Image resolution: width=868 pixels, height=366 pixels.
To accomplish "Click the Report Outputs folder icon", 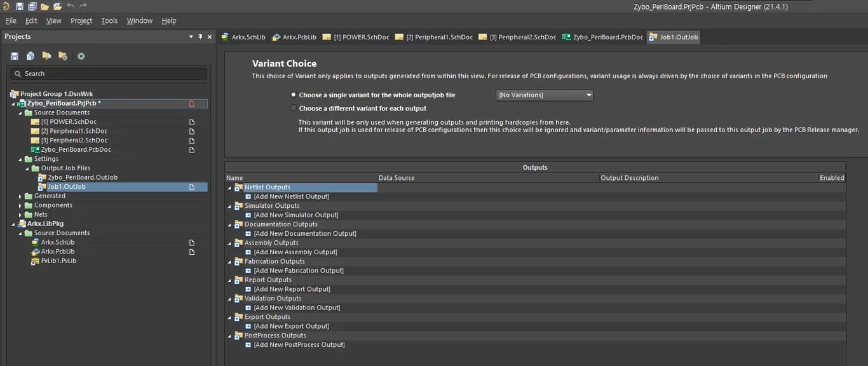I will point(239,280).
